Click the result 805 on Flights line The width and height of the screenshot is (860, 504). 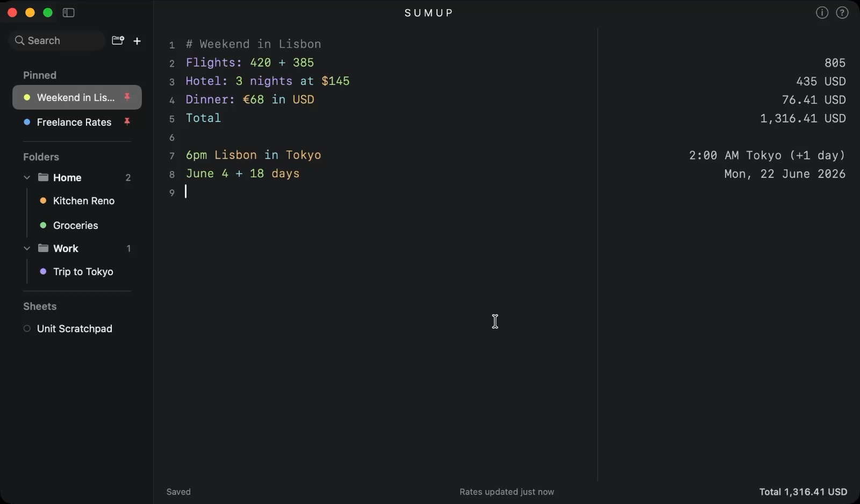pyautogui.click(x=835, y=63)
